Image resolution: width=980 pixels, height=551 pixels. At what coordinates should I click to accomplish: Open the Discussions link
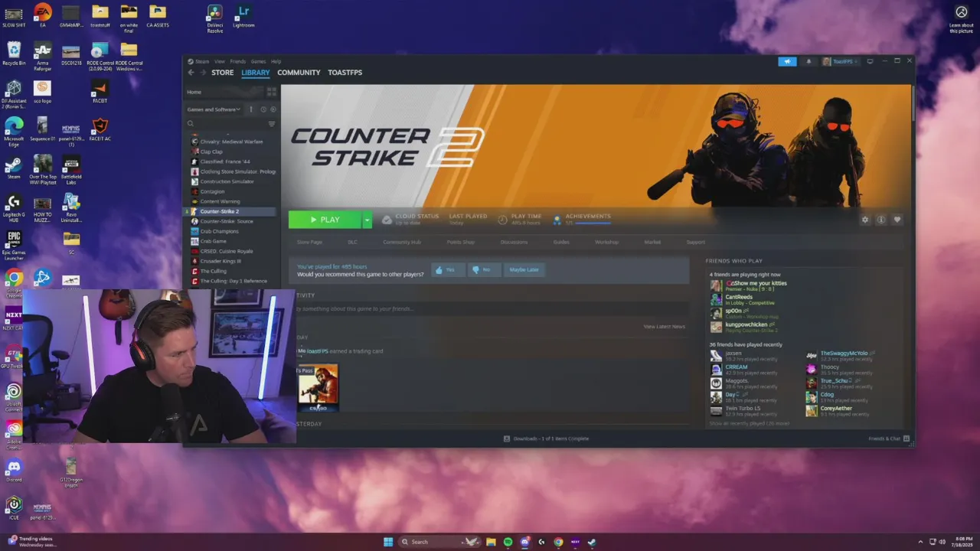(x=514, y=242)
